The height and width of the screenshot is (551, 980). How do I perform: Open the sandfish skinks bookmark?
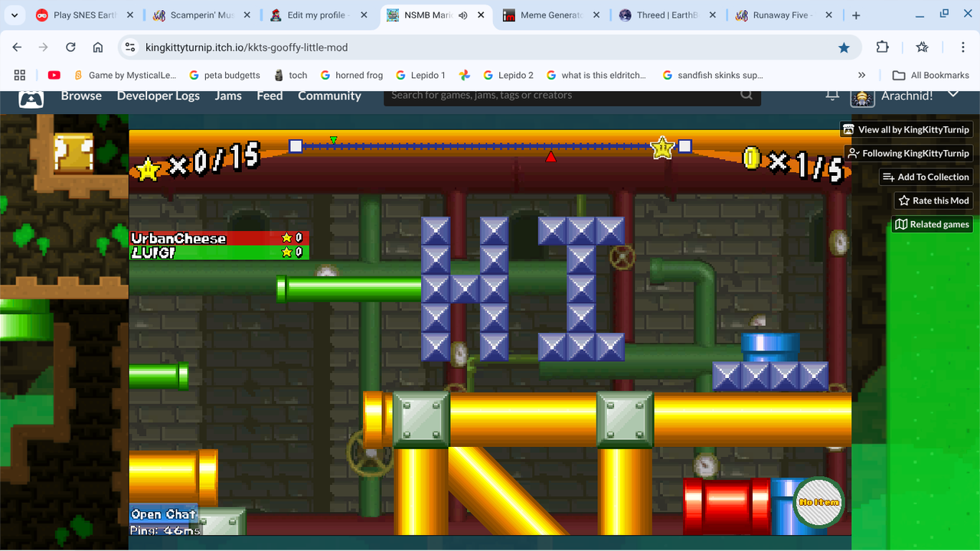[x=712, y=75]
